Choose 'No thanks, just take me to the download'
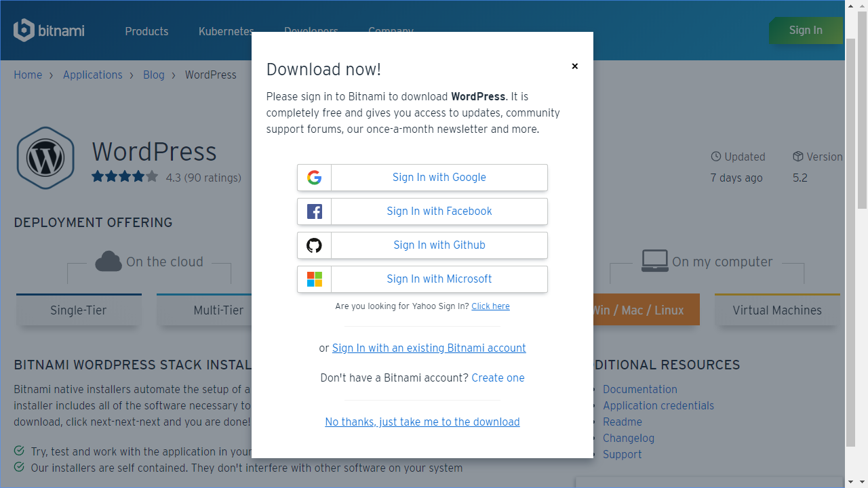 [x=422, y=422]
